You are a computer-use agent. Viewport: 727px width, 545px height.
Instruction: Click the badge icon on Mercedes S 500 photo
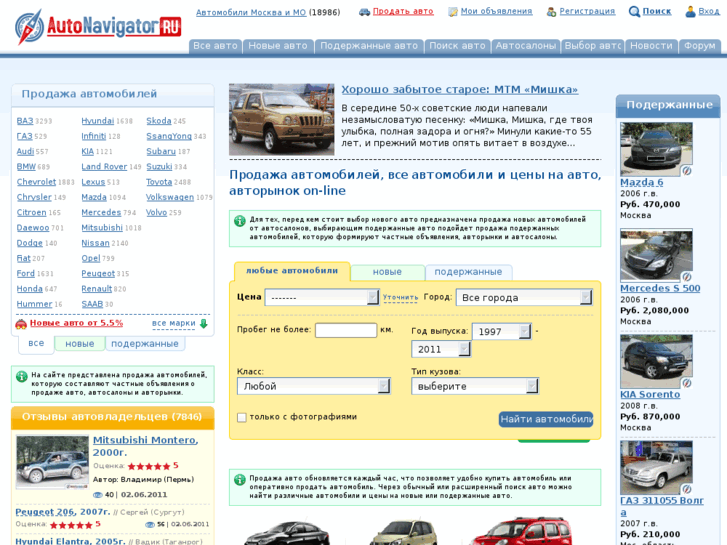click(x=687, y=277)
